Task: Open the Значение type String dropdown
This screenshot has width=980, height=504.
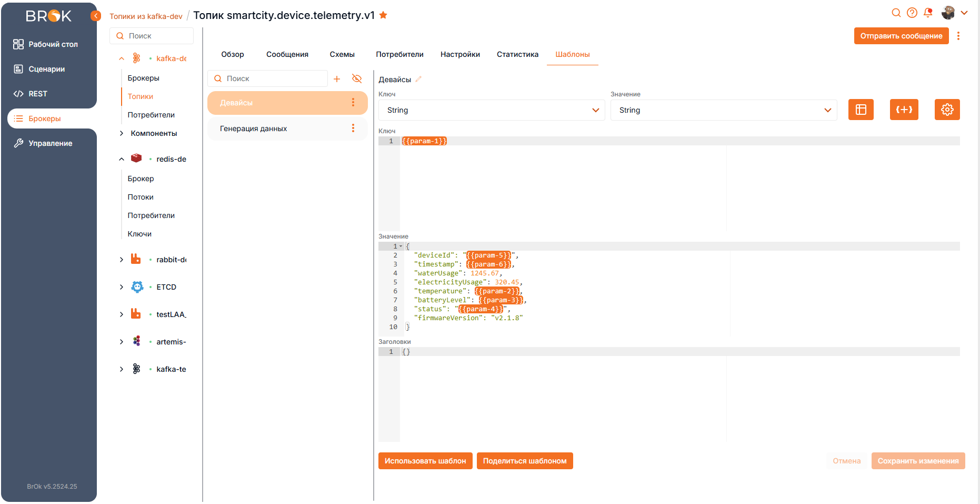Action: pos(723,110)
